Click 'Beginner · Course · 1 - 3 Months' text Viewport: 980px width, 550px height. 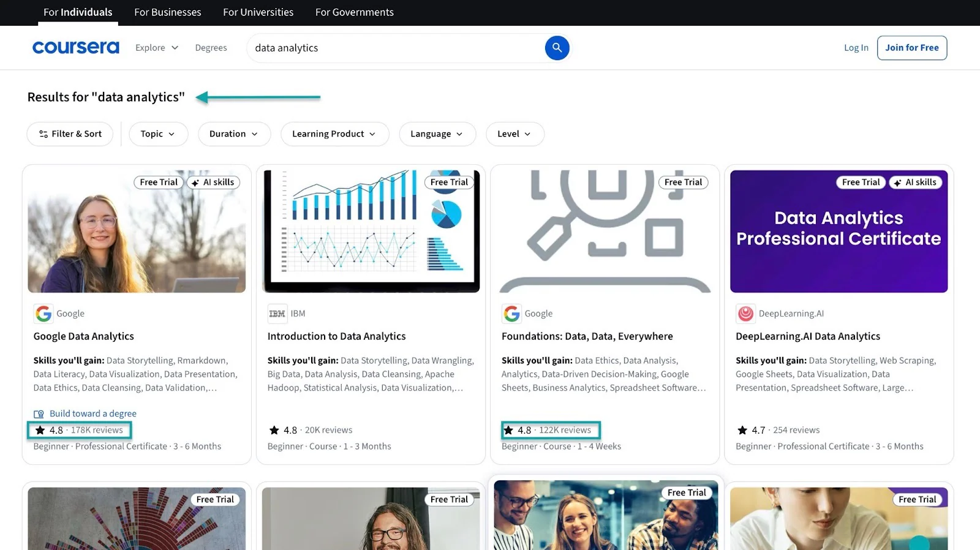[329, 446]
